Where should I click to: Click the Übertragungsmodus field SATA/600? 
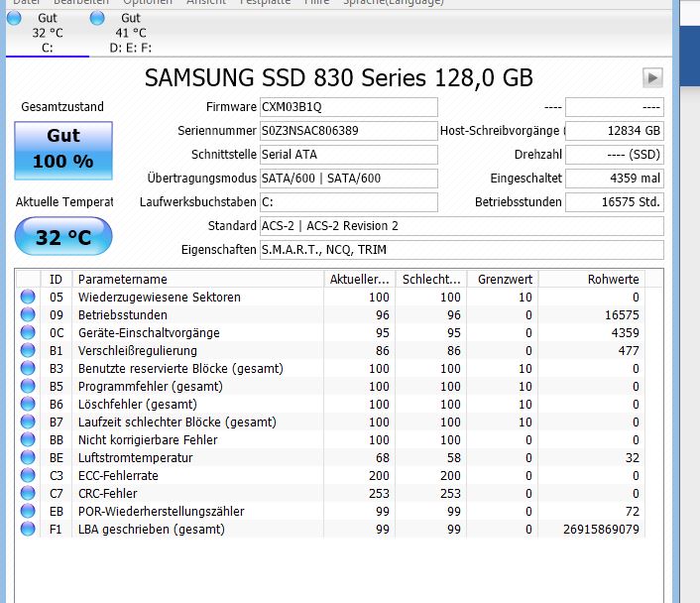pos(349,179)
